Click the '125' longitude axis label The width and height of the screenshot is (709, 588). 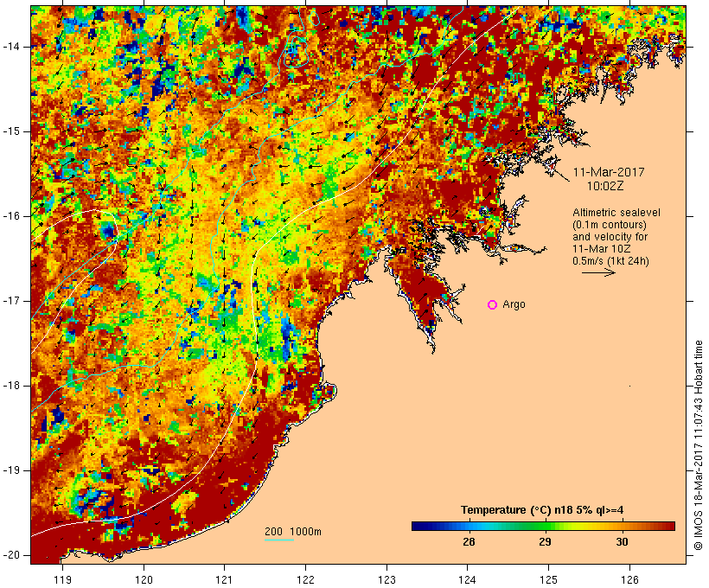pyautogui.click(x=549, y=579)
